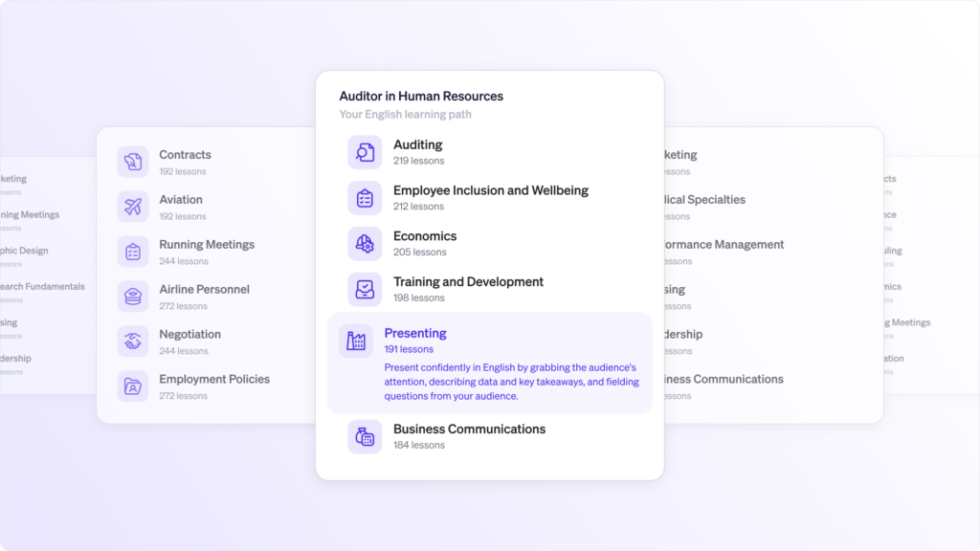This screenshot has width=980, height=551.
Task: Click the Aviation airplane icon
Action: (x=132, y=207)
